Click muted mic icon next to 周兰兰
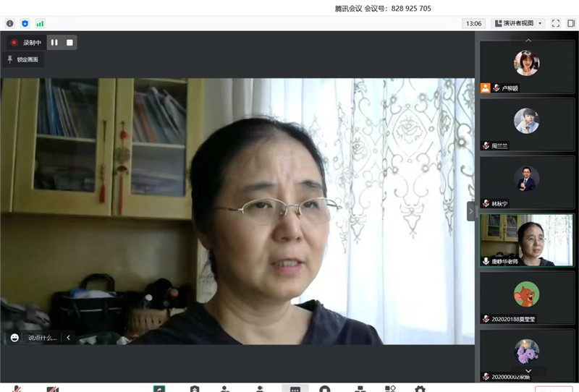 [486, 145]
